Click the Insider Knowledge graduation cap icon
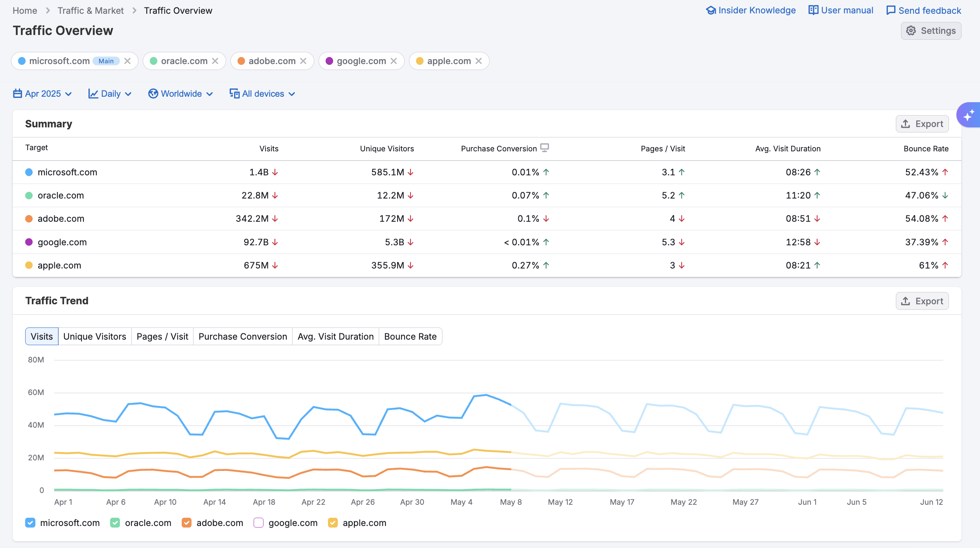 pos(711,10)
